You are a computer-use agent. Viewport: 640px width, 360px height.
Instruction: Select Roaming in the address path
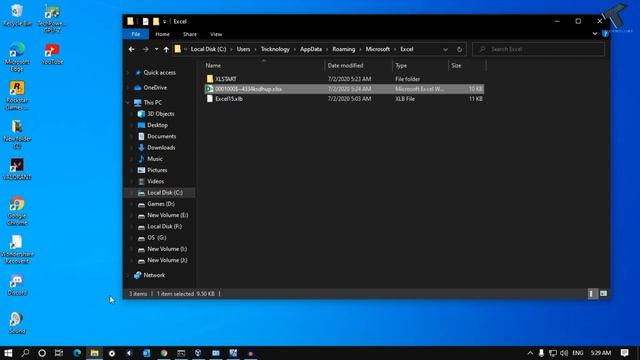coord(343,49)
